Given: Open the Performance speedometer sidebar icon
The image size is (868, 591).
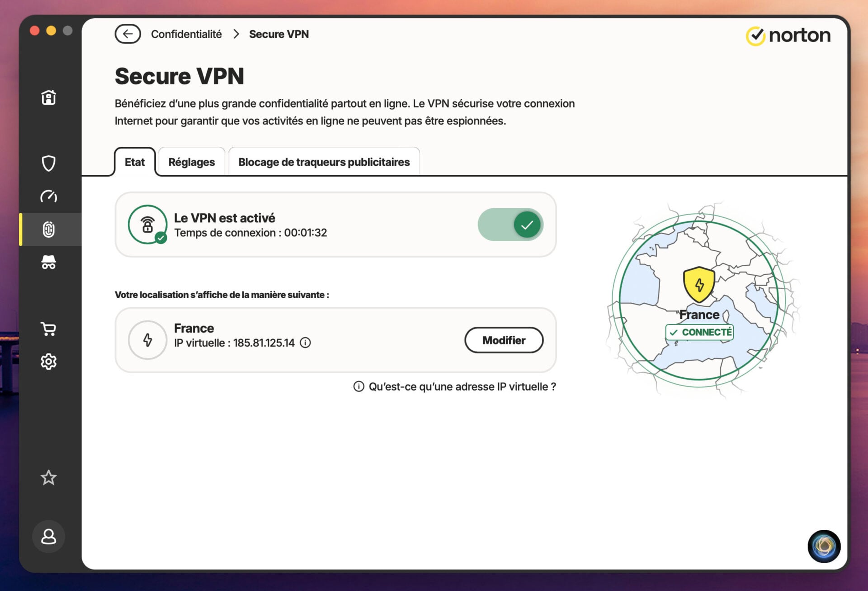Looking at the screenshot, I should (48, 196).
